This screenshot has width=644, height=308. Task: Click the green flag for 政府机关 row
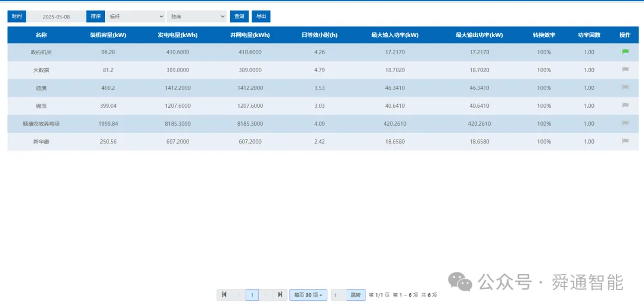pyautogui.click(x=625, y=52)
